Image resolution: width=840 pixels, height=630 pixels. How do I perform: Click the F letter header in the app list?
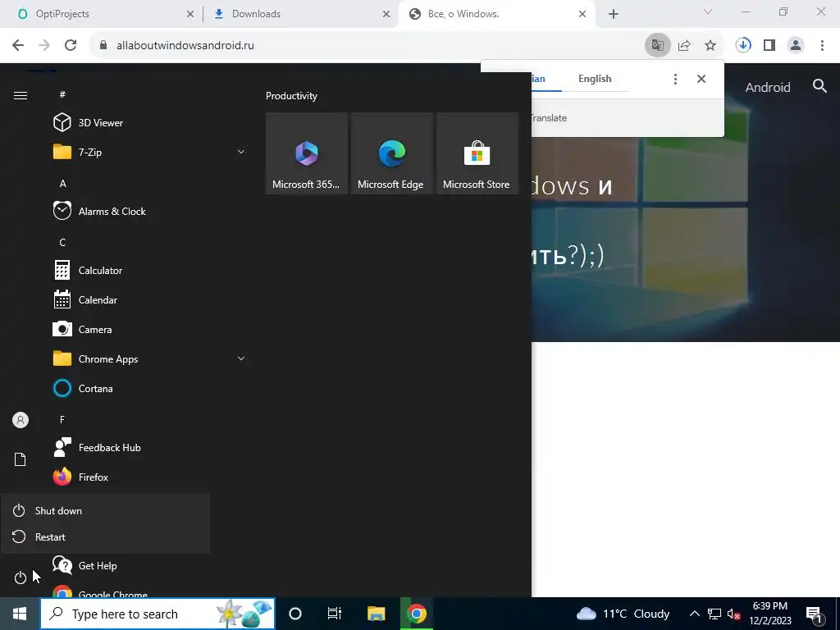coord(62,419)
